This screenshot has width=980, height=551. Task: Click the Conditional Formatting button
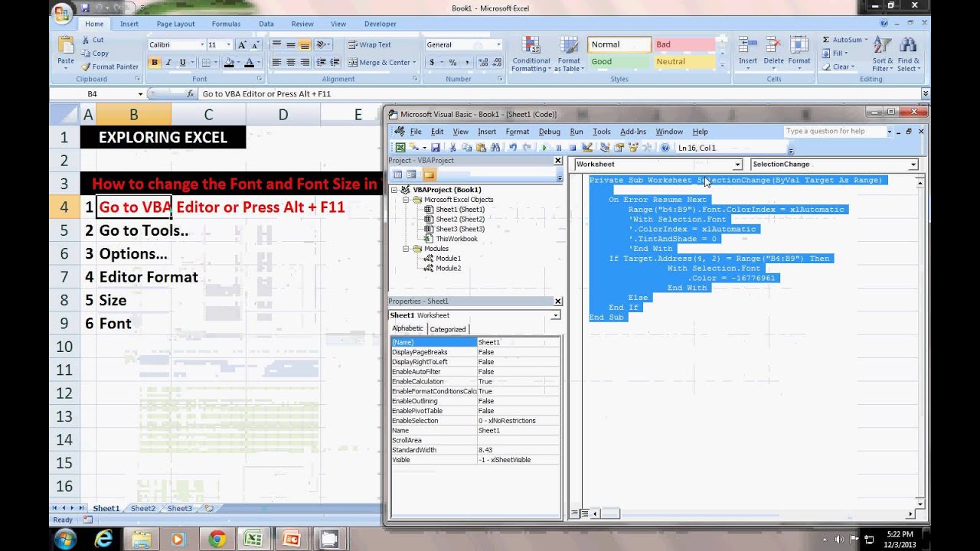pyautogui.click(x=531, y=54)
